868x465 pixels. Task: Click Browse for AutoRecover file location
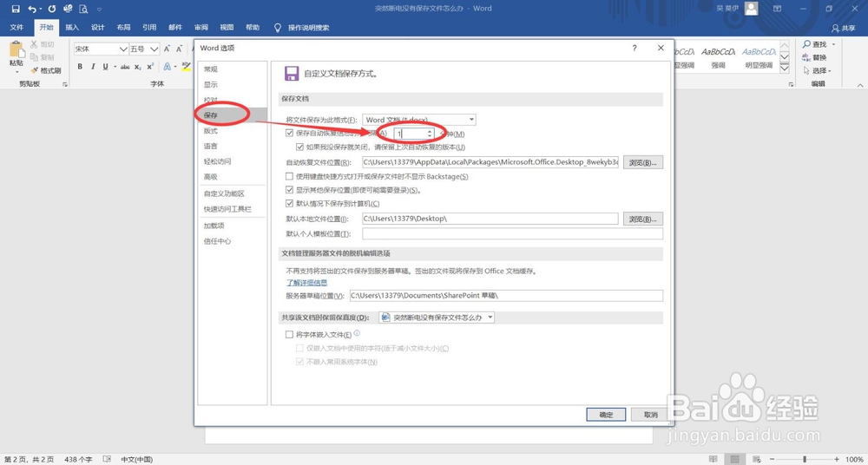(x=642, y=163)
